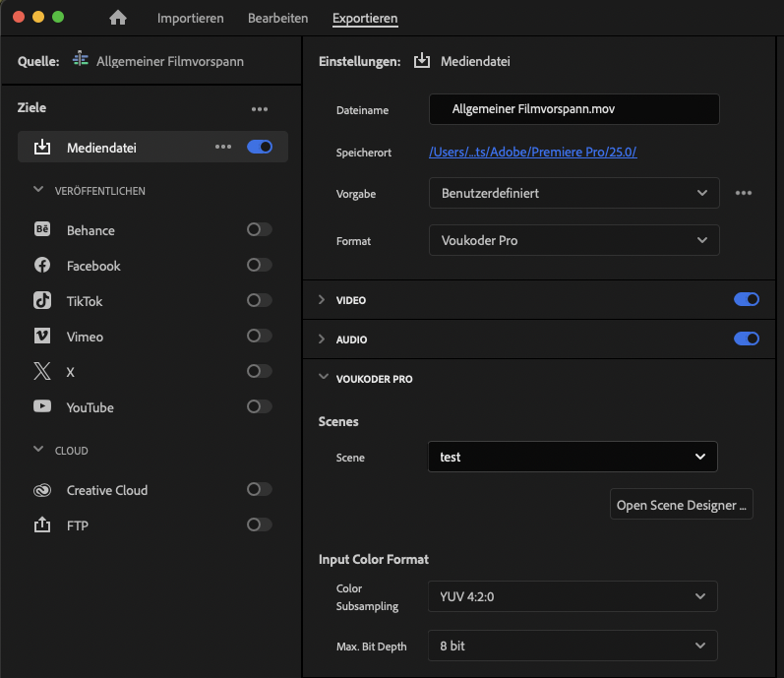Open the Scene dropdown showing test
Screen dimensions: 784x678
tap(573, 457)
